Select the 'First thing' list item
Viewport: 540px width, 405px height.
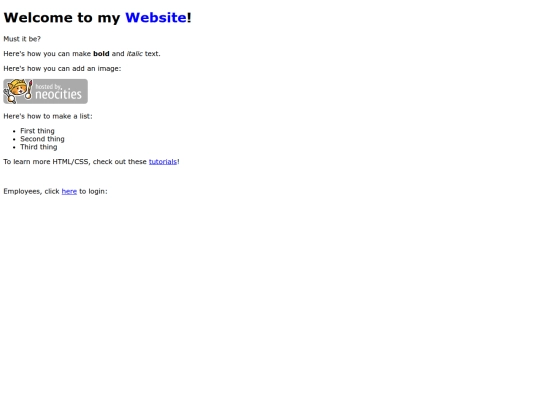coord(37,131)
